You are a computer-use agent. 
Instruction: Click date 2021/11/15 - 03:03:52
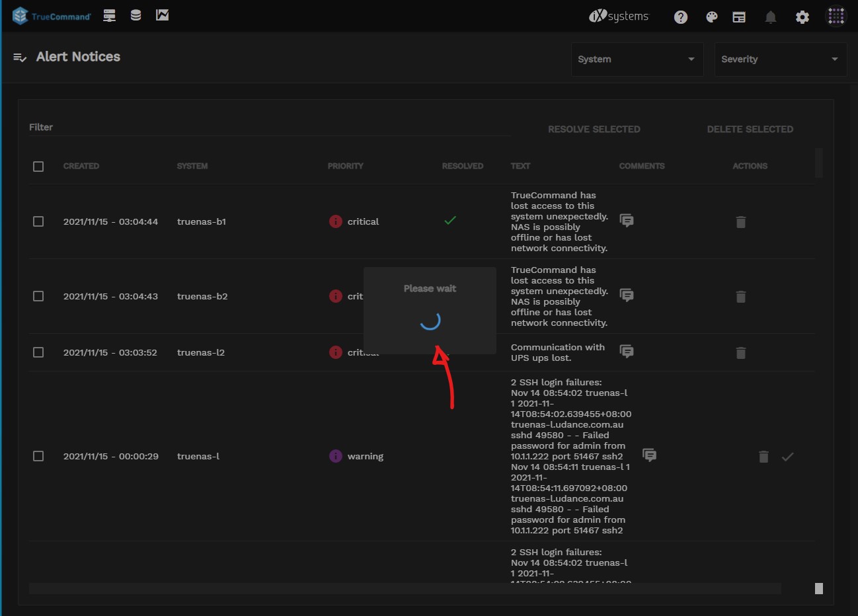[110, 352]
